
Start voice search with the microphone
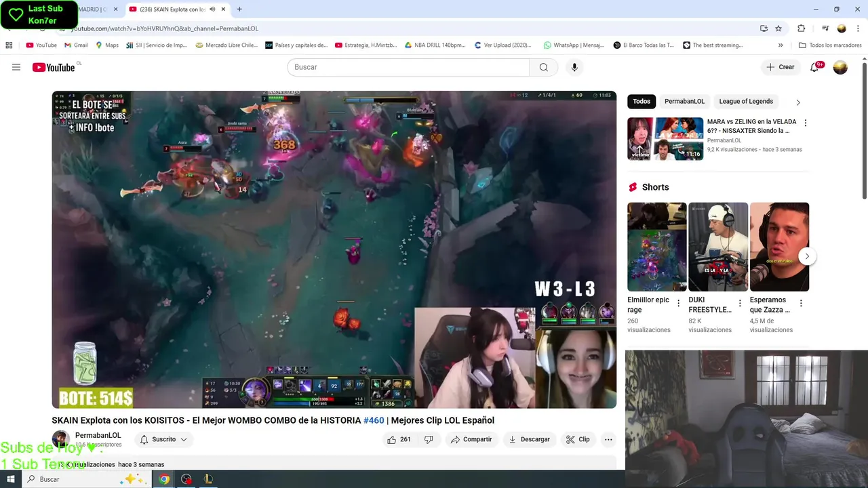click(x=574, y=67)
